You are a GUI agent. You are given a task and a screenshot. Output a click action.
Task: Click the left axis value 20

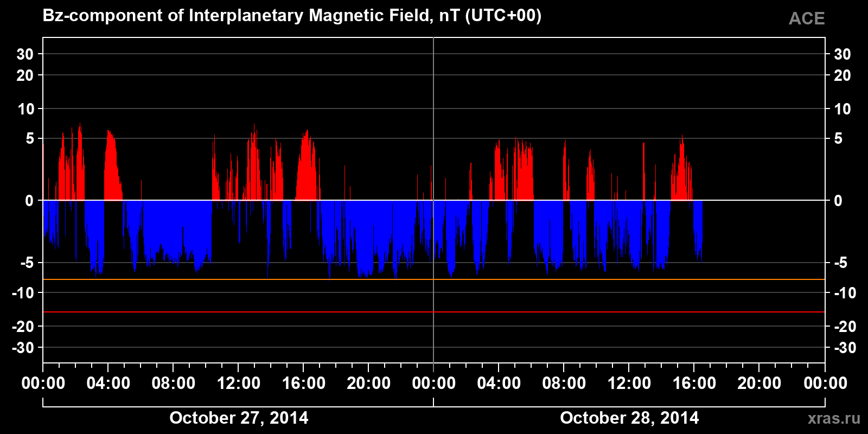[25, 75]
